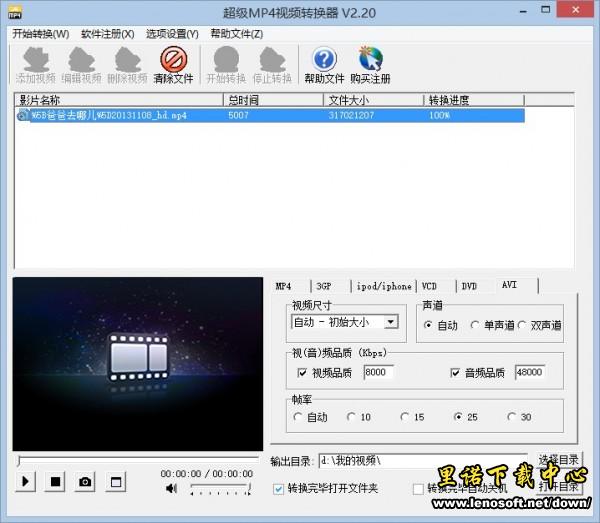The image size is (600, 523).
Task: Select the 自动 frame rate radio
Action: (x=297, y=417)
